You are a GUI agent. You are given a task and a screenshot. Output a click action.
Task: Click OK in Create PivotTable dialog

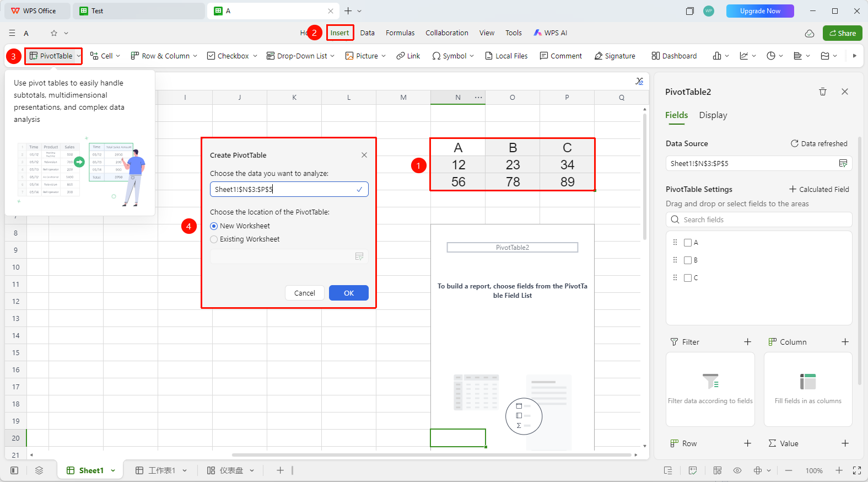pyautogui.click(x=349, y=293)
